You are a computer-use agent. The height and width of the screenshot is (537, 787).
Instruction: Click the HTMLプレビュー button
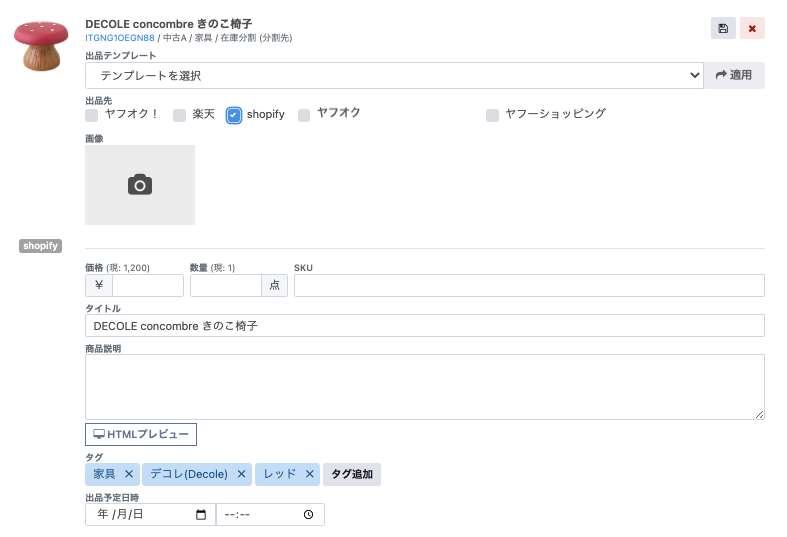141,434
